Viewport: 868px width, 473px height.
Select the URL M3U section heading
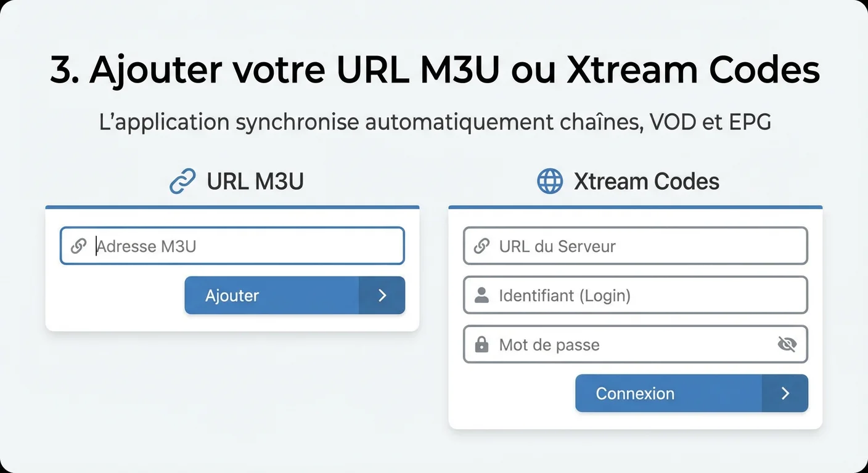click(x=255, y=182)
